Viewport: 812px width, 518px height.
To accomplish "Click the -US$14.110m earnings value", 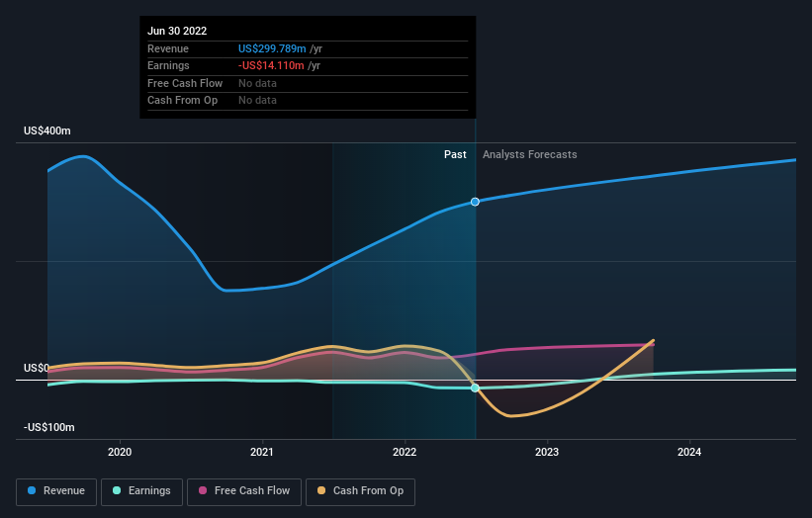I will [271, 65].
